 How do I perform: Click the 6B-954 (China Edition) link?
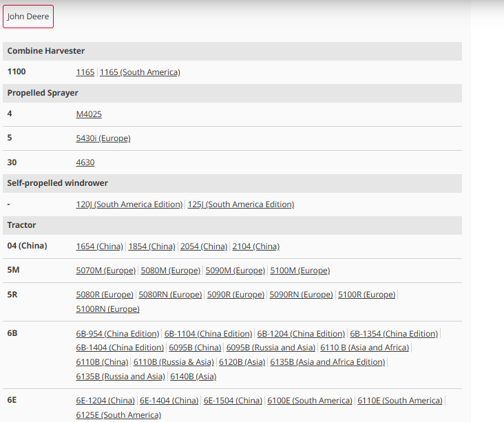(118, 334)
